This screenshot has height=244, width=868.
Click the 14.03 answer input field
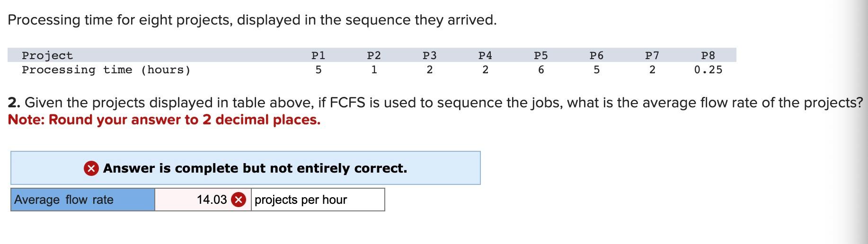(x=203, y=200)
